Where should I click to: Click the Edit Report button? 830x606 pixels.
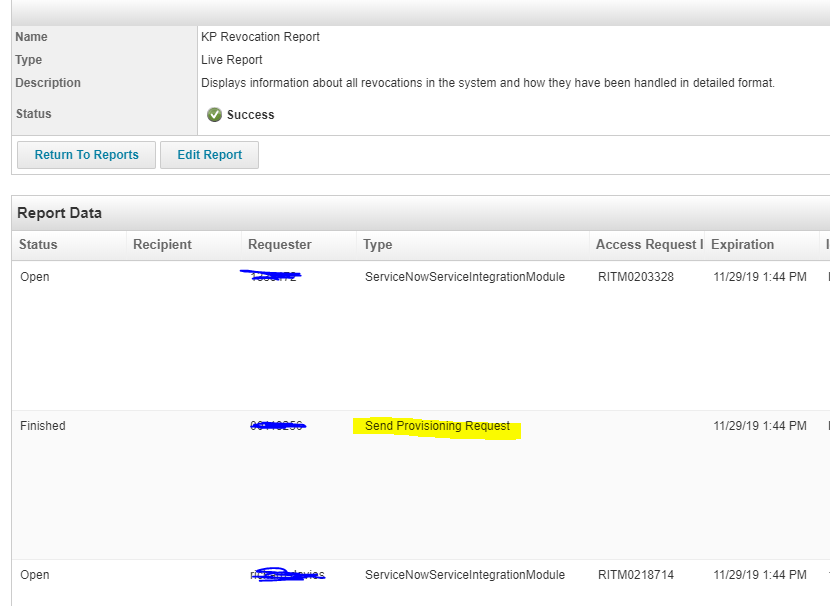(209, 155)
